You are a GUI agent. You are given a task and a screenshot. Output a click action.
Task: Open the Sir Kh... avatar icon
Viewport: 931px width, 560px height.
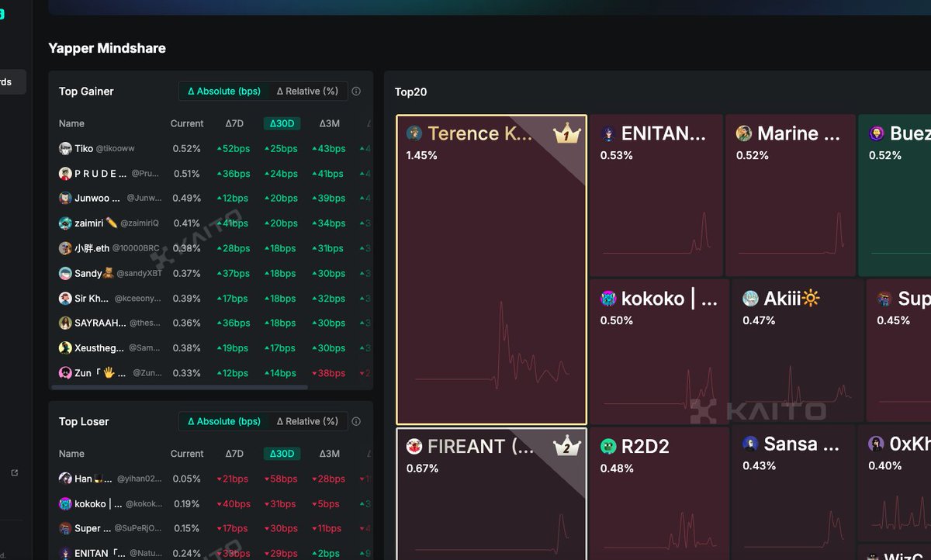click(66, 298)
